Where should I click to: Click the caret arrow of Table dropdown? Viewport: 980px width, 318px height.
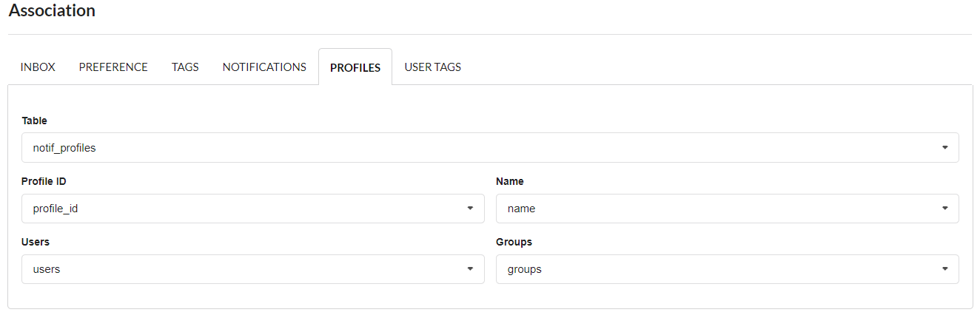(x=944, y=148)
